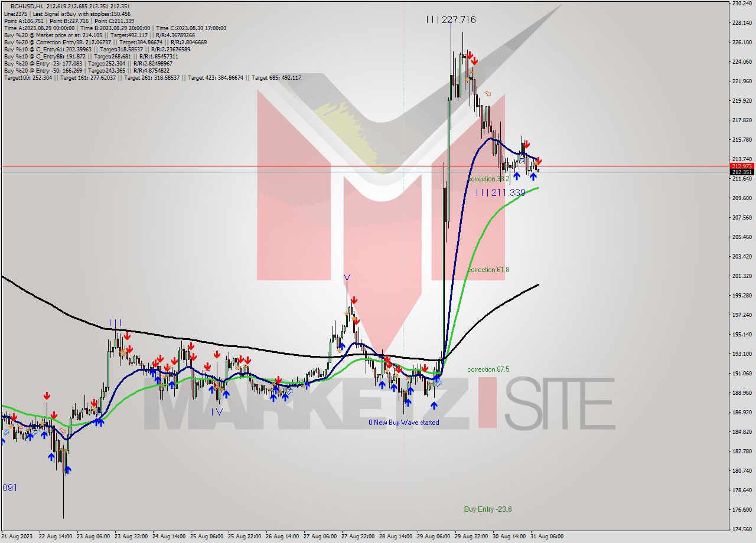Image resolution: width=756 pixels, height=543 pixels.
Task: Click '26 Aug 14:00' on the time axis
Action: tap(282, 537)
